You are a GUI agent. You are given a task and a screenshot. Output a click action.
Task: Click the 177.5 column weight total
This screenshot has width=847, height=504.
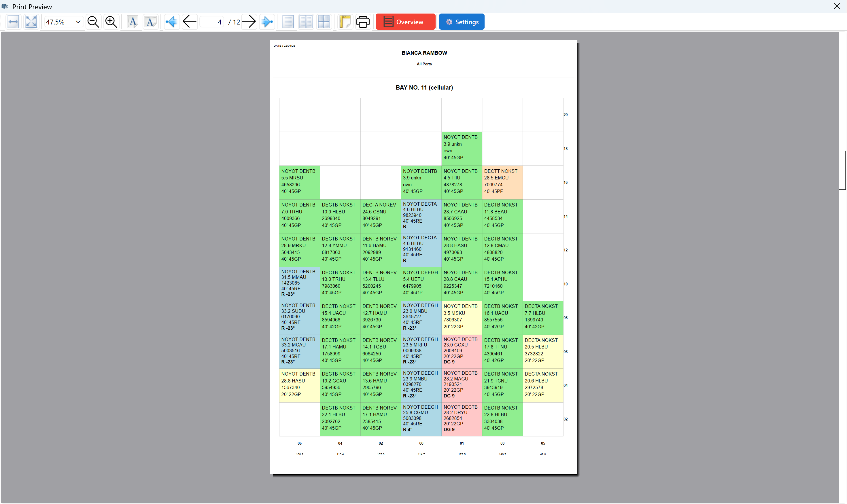click(x=462, y=454)
